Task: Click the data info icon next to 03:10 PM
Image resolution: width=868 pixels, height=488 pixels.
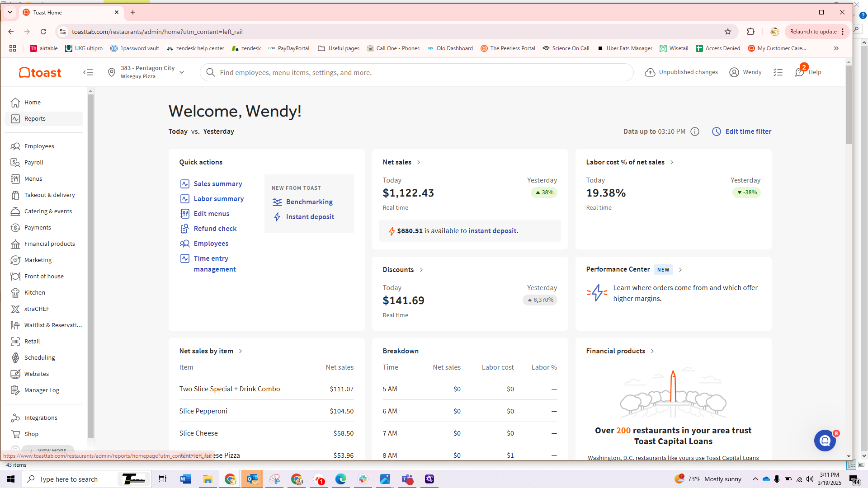Action: 695,131
